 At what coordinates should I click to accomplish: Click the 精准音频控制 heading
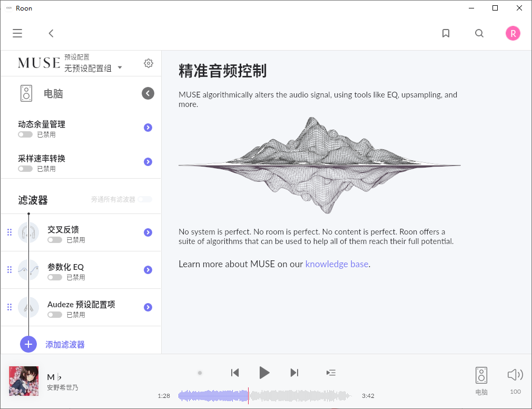223,71
